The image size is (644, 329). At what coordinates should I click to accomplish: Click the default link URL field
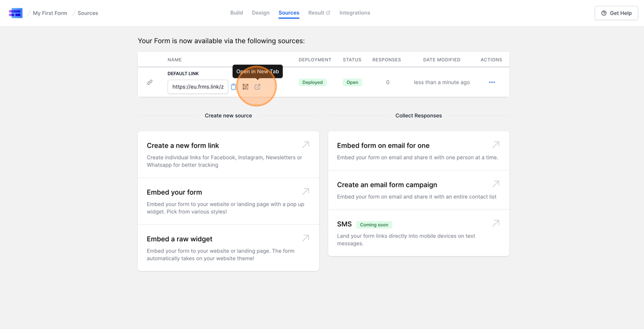(198, 87)
